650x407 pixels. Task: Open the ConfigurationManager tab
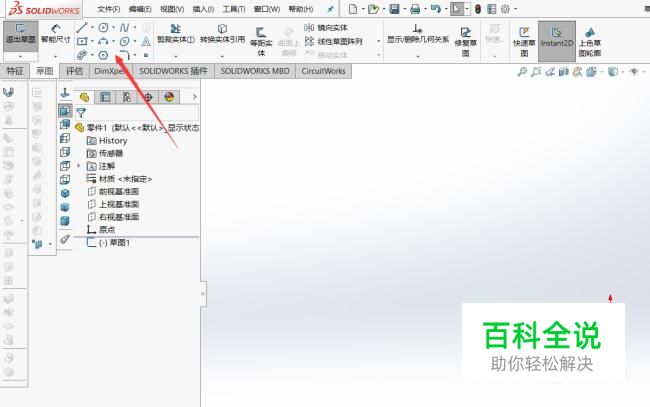126,97
